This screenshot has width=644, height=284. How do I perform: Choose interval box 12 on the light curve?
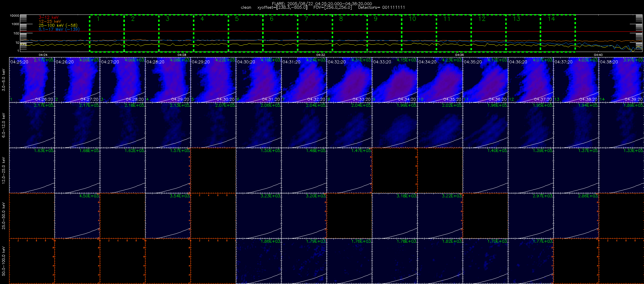(x=489, y=33)
